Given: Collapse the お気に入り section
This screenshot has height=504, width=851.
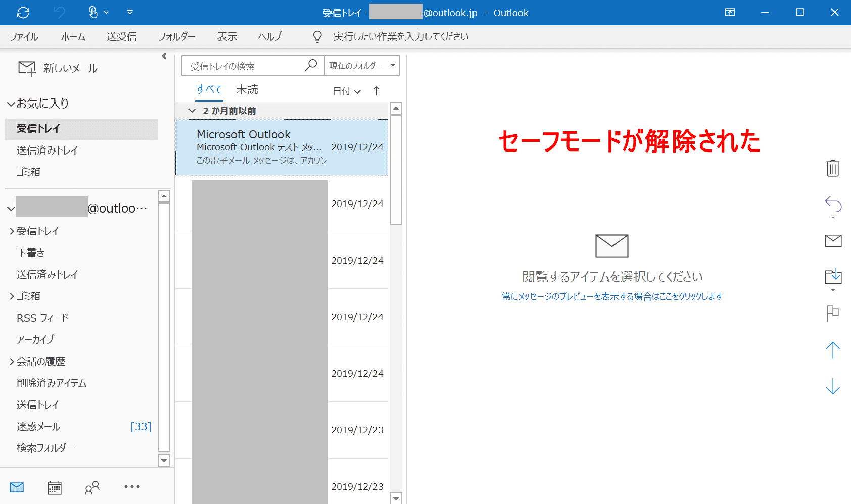Looking at the screenshot, I should coord(11,104).
